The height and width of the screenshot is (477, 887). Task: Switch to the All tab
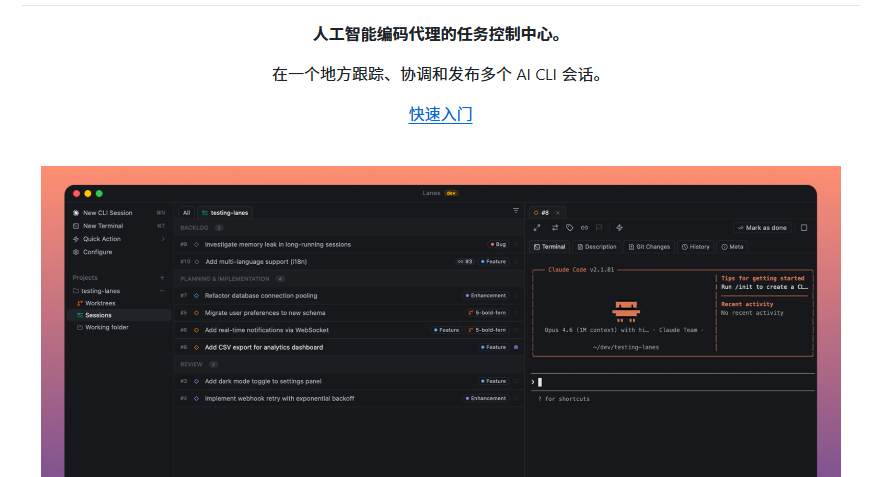click(x=186, y=213)
